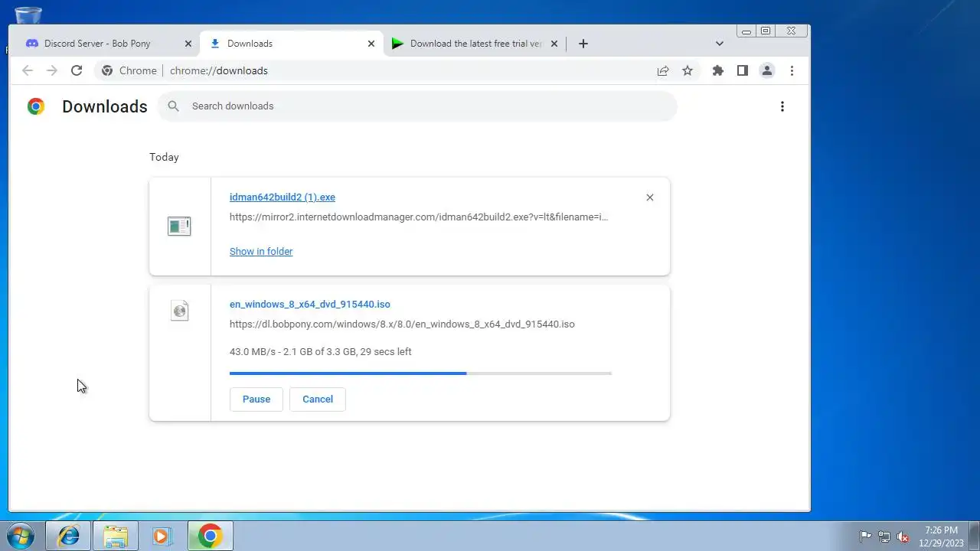
Task: Click the Chrome back arrow
Action: point(28,70)
